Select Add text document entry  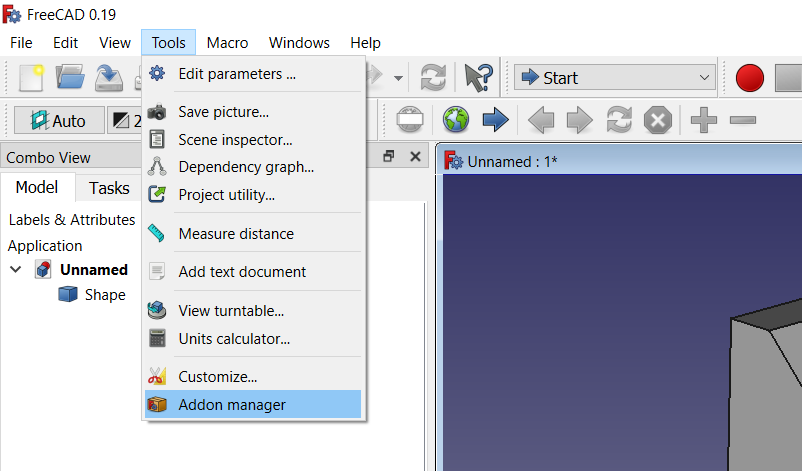coord(253,272)
